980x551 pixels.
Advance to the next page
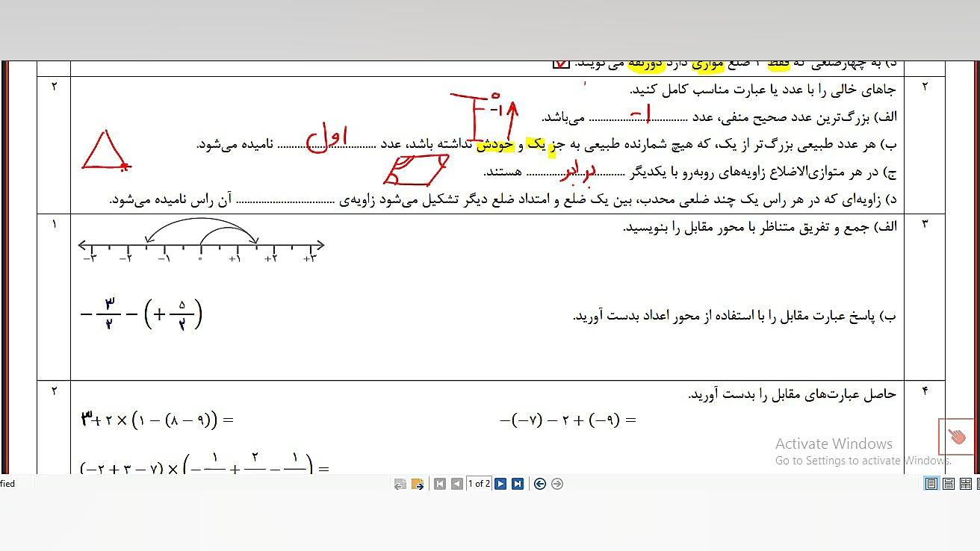tap(500, 484)
